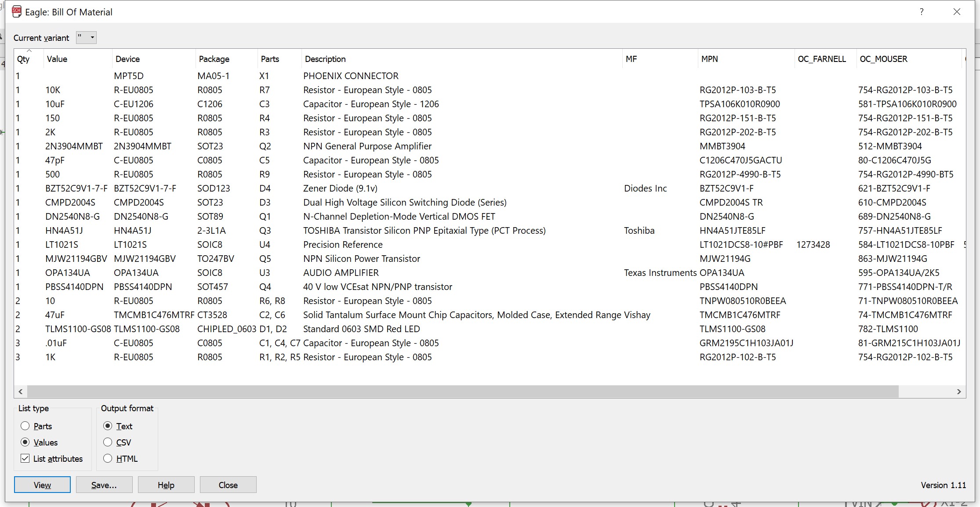The width and height of the screenshot is (980, 507).
Task: Sort by the Description column header
Action: [325, 59]
